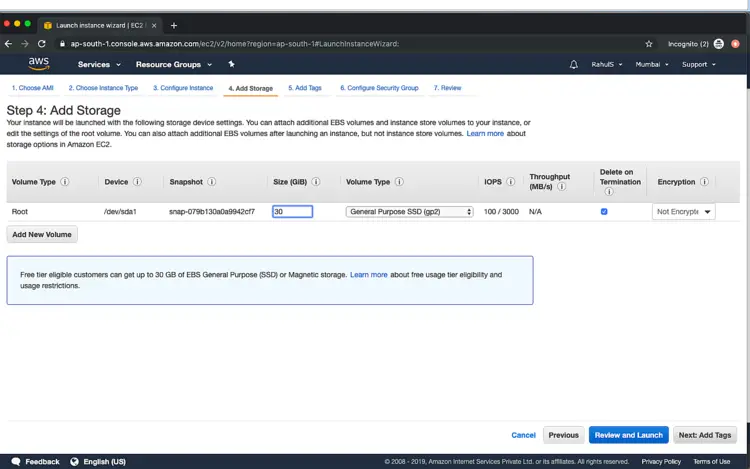The width and height of the screenshot is (750, 469).
Task: Show info icon next to Device
Action: point(137,182)
